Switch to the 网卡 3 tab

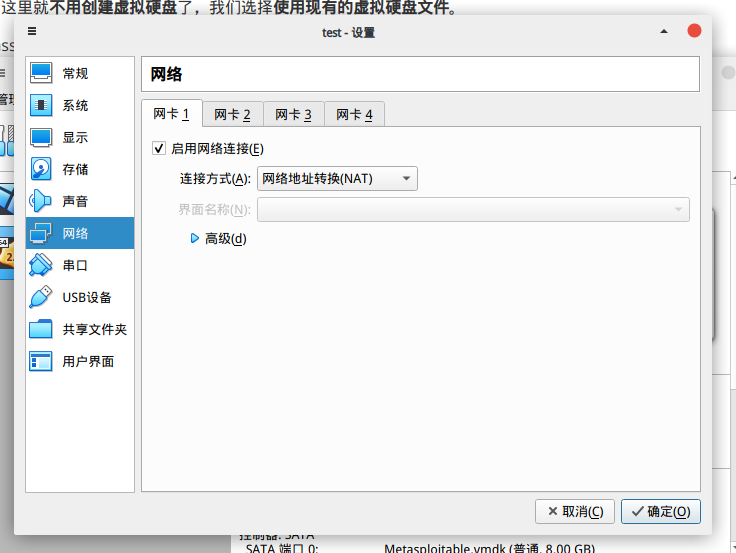(x=293, y=114)
